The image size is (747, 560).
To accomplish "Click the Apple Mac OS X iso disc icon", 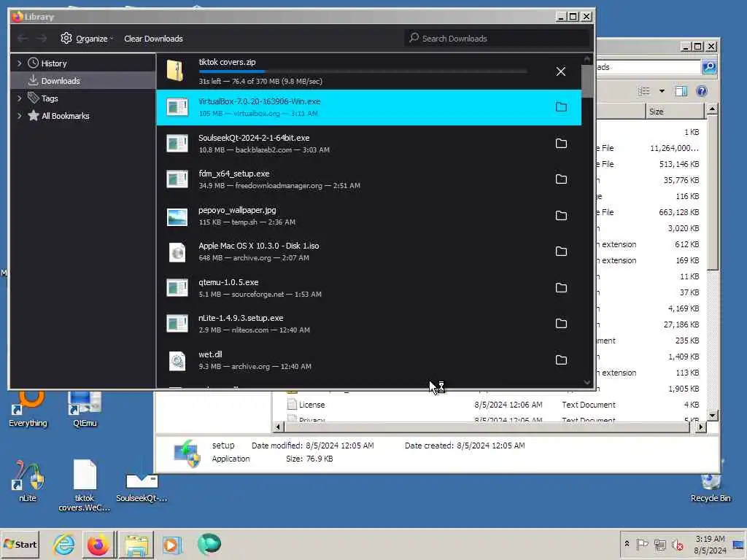I will click(x=177, y=252).
